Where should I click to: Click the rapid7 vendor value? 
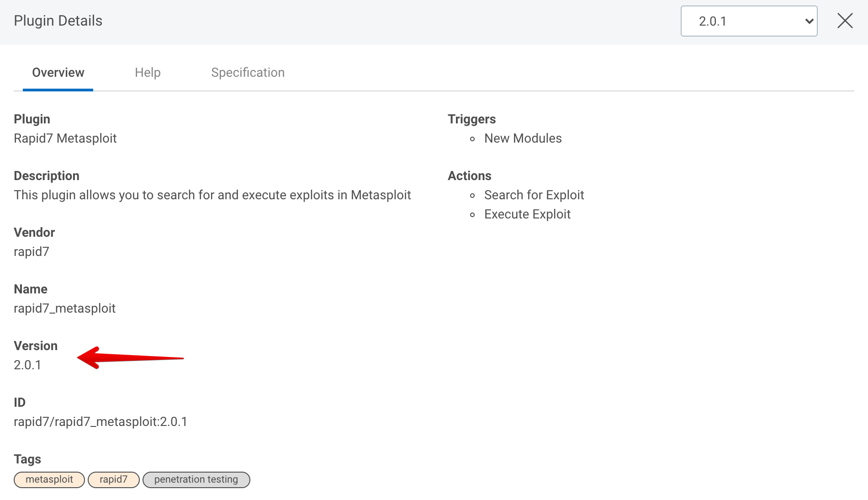tap(32, 252)
